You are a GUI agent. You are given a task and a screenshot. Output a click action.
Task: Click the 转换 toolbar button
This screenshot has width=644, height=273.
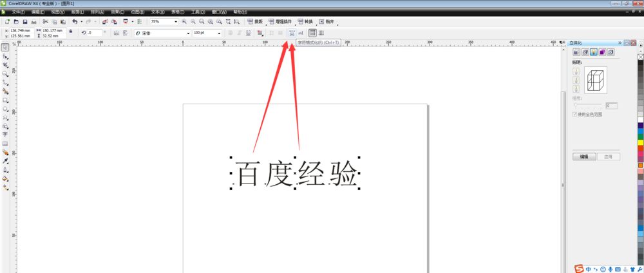(x=305, y=21)
